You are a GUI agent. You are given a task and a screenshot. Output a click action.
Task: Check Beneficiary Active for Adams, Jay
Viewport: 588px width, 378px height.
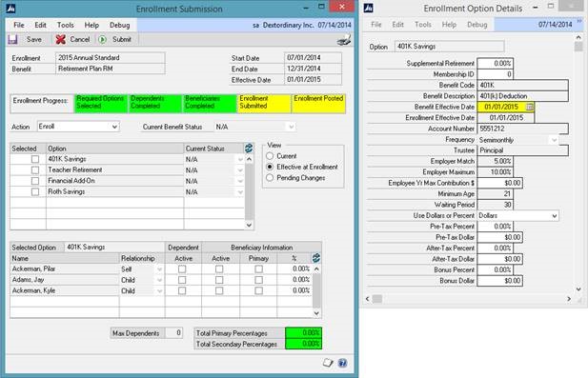coord(219,280)
